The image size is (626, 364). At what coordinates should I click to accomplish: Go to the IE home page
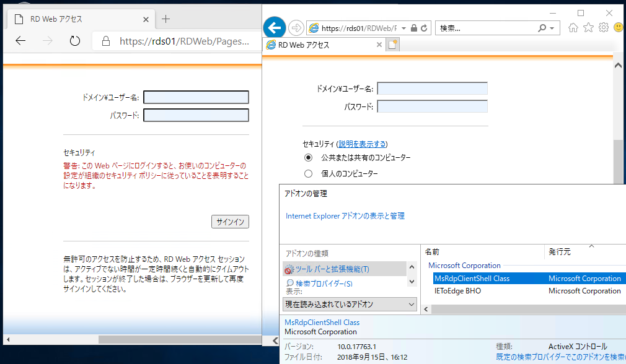point(573,27)
